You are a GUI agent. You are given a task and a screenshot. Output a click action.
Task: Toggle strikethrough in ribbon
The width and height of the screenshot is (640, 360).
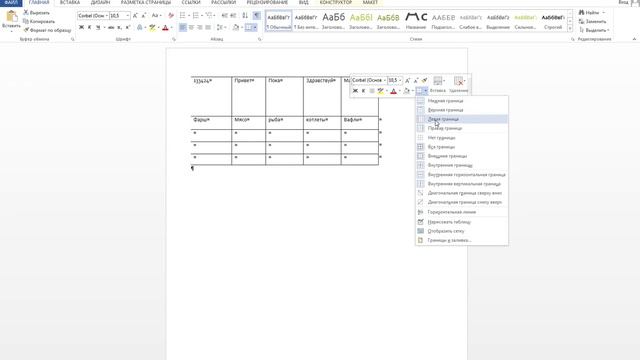pyautogui.click(x=111, y=27)
